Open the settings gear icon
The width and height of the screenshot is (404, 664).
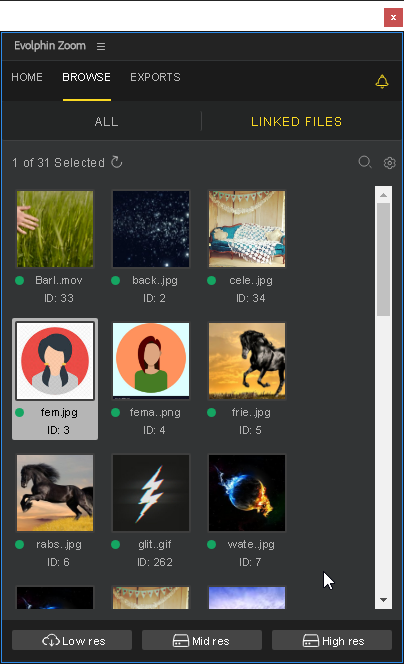(x=390, y=163)
